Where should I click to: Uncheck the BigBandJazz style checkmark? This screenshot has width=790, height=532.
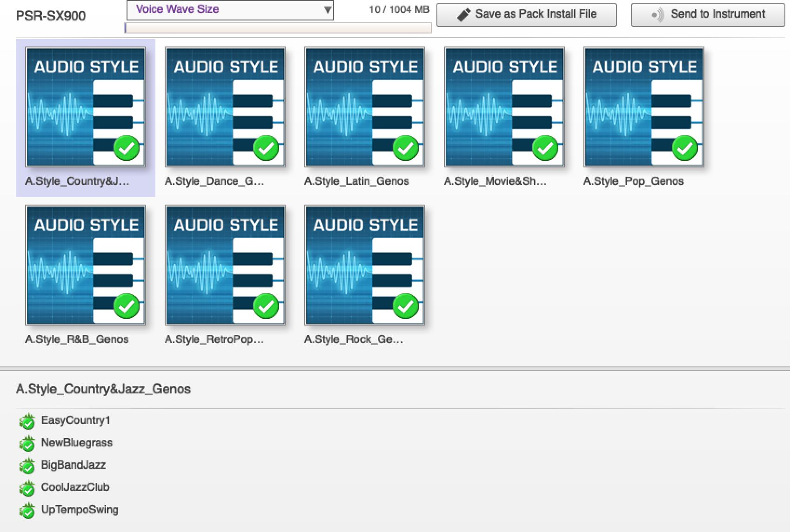pyautogui.click(x=27, y=466)
